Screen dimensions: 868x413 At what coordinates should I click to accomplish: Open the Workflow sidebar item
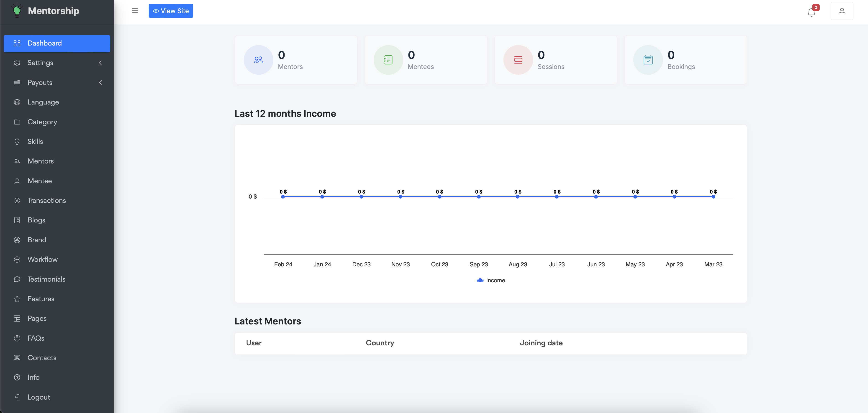(x=42, y=260)
